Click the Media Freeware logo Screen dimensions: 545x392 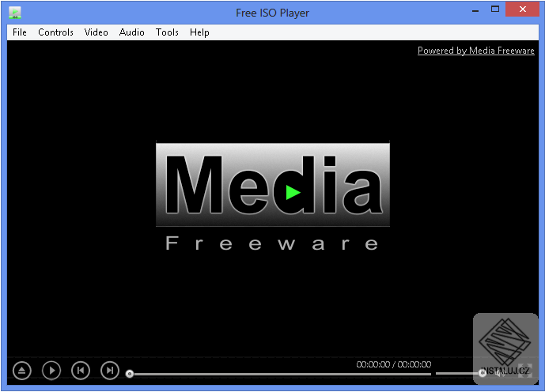[x=273, y=196]
